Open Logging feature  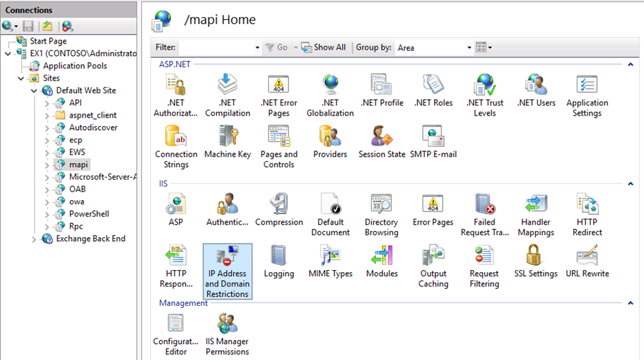point(279,262)
